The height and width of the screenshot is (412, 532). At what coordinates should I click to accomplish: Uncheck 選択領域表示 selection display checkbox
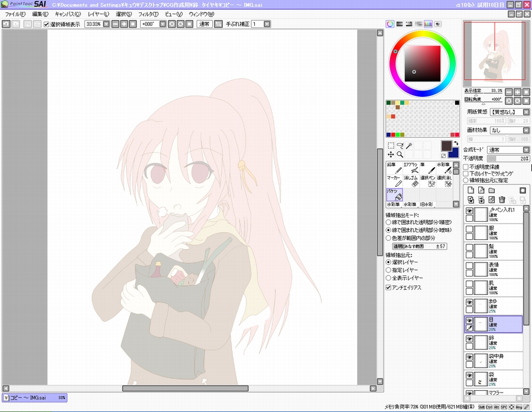click(47, 24)
